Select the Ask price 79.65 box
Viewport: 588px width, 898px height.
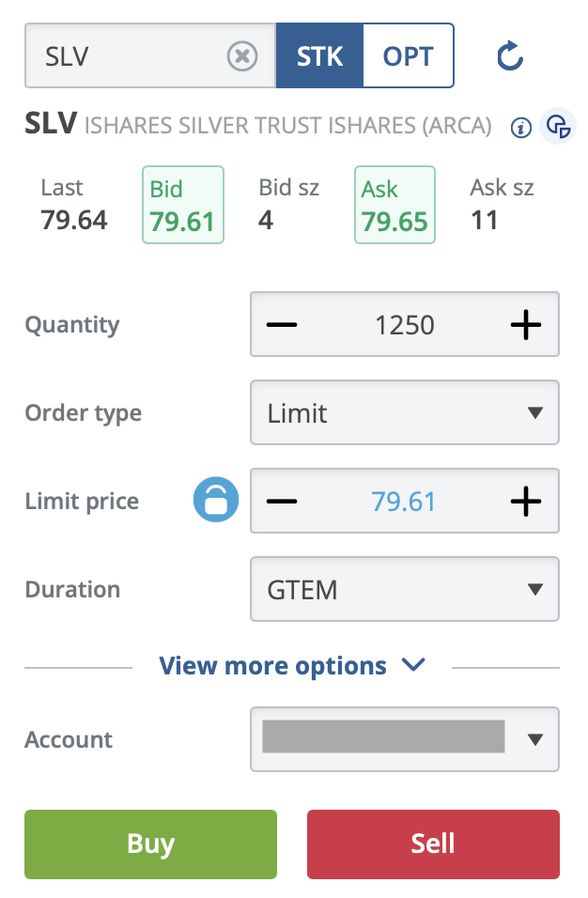pos(395,205)
